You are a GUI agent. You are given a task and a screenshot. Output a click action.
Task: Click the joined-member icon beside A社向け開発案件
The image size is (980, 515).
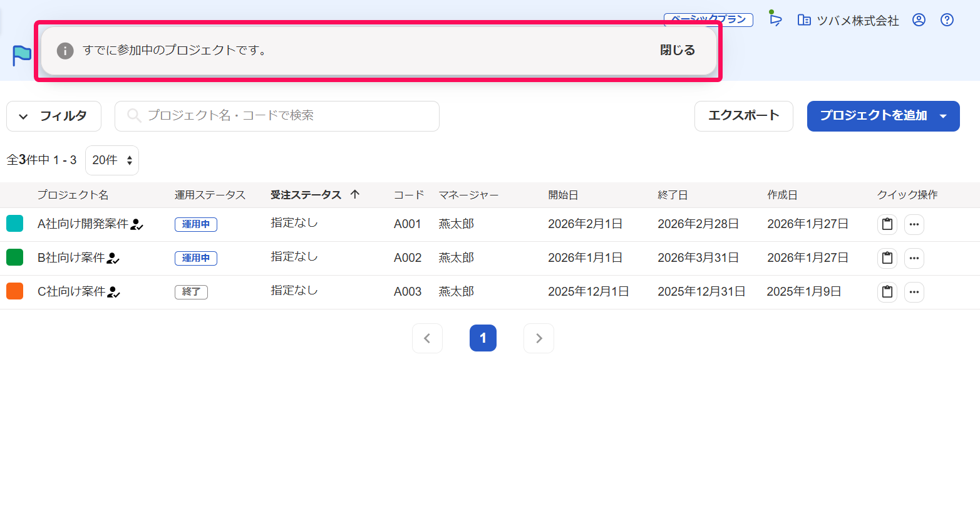(x=137, y=224)
